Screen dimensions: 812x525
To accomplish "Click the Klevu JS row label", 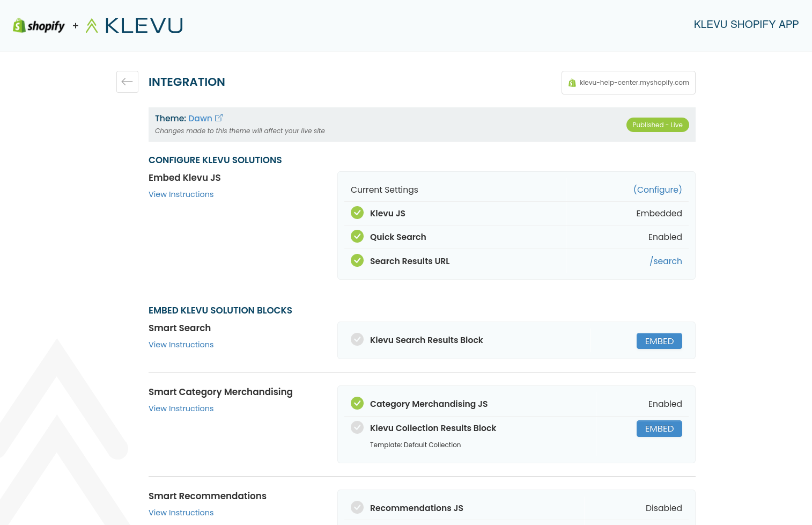I will click(x=388, y=213).
